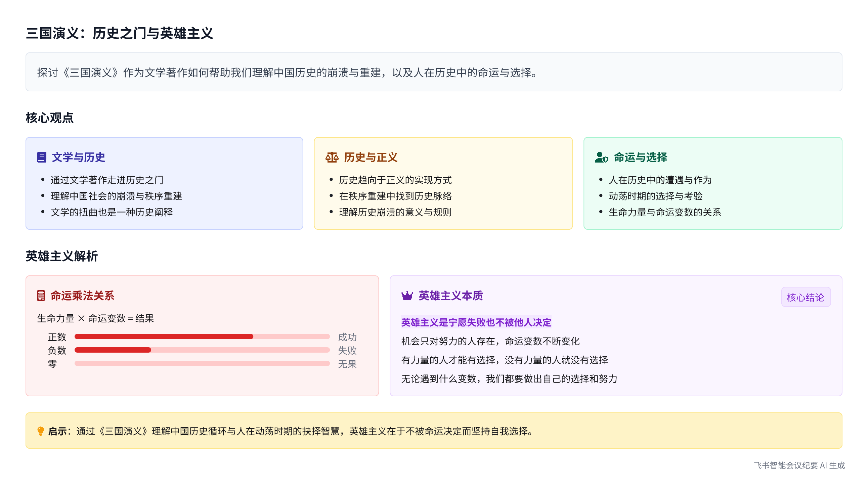
Task: Click the 文学与历史 card heading
Action: pyautogui.click(x=78, y=157)
